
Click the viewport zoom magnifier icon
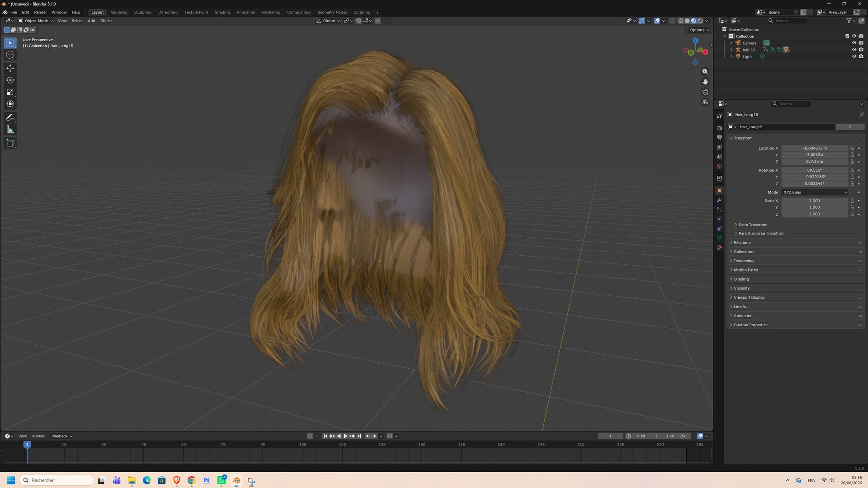point(705,72)
